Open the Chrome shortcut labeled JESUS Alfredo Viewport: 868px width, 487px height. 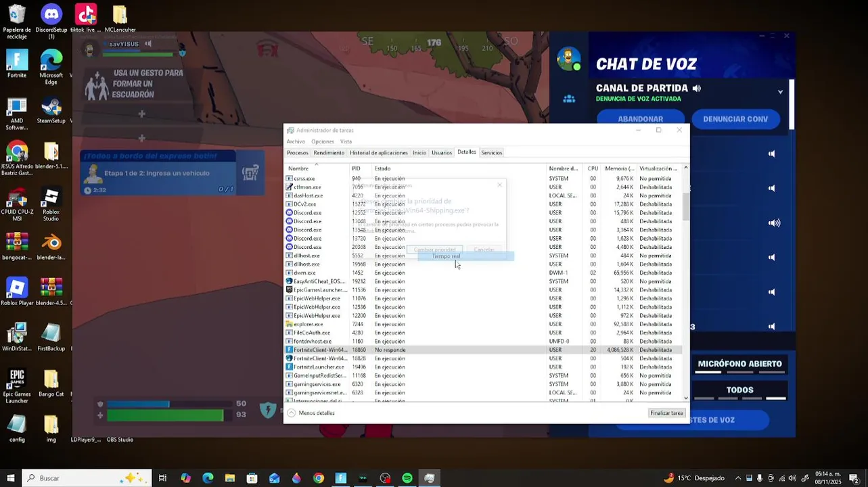pos(17,158)
